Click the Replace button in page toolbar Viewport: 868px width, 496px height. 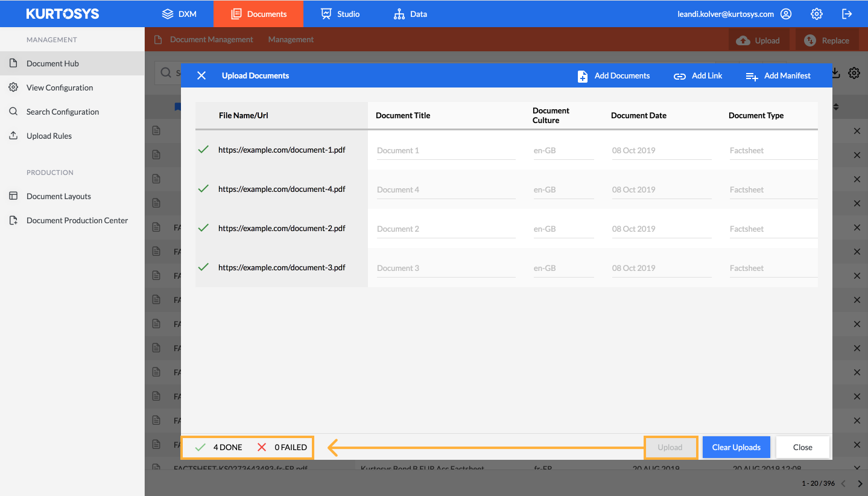[x=827, y=40]
